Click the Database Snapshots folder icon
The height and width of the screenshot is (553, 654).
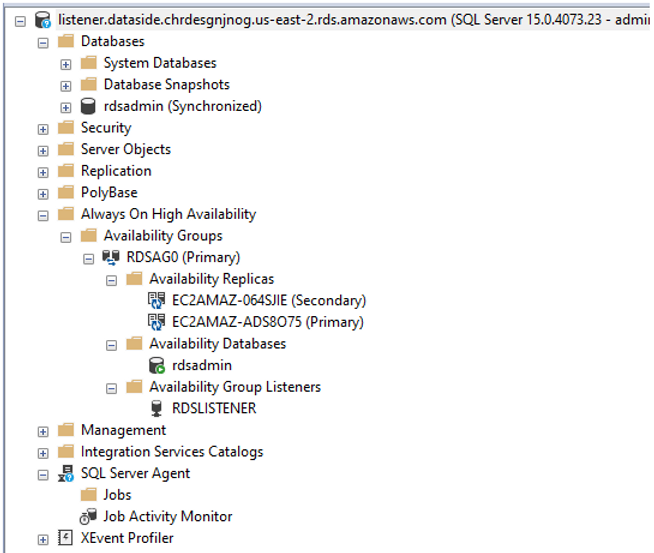(88, 84)
